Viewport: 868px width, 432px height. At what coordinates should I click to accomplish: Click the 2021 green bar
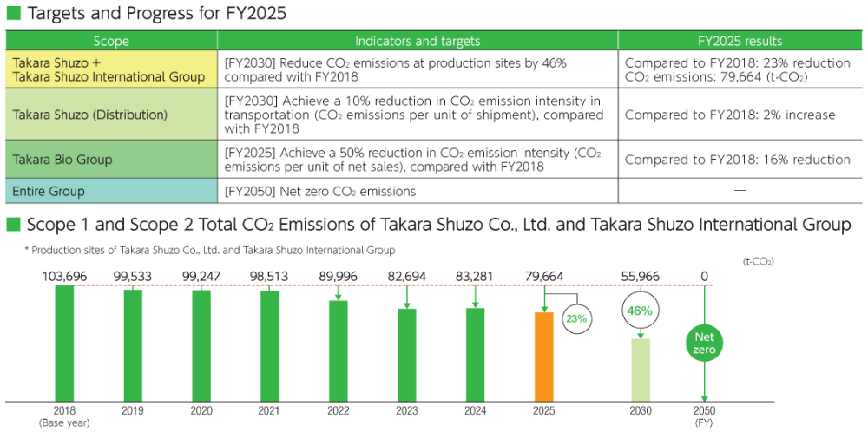[x=270, y=346]
